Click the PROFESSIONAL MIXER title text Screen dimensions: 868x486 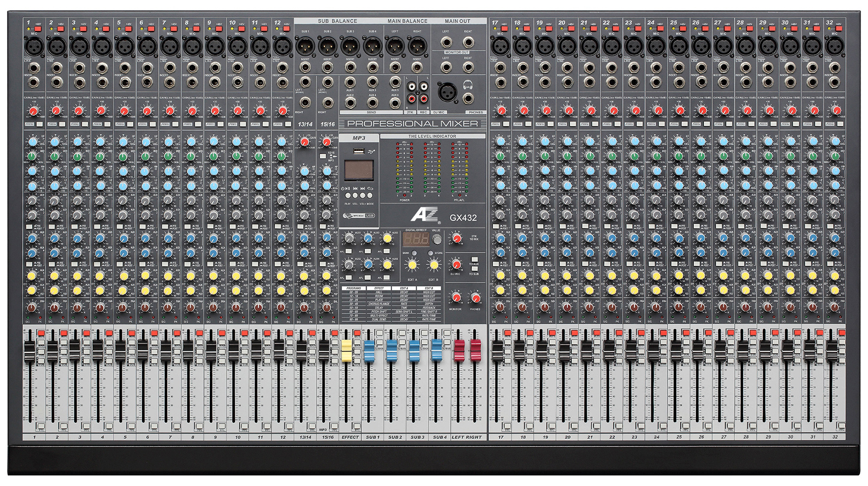pyautogui.click(x=412, y=124)
